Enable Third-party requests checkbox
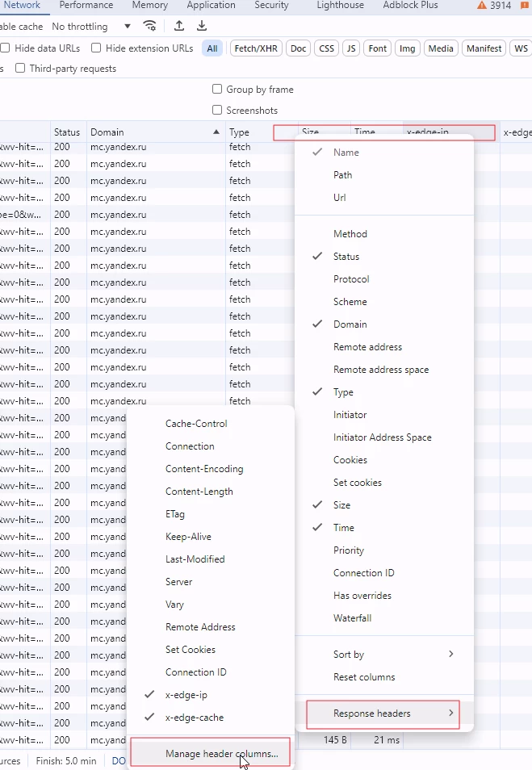 (20, 69)
